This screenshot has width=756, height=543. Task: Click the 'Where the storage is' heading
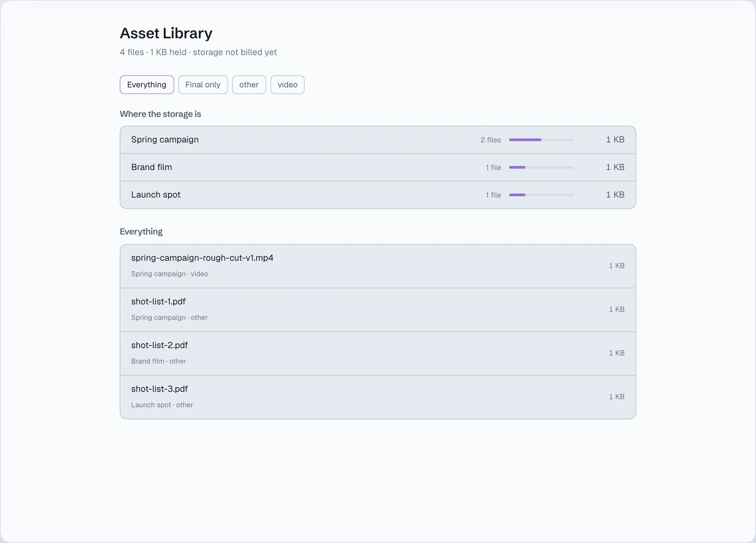pyautogui.click(x=160, y=114)
